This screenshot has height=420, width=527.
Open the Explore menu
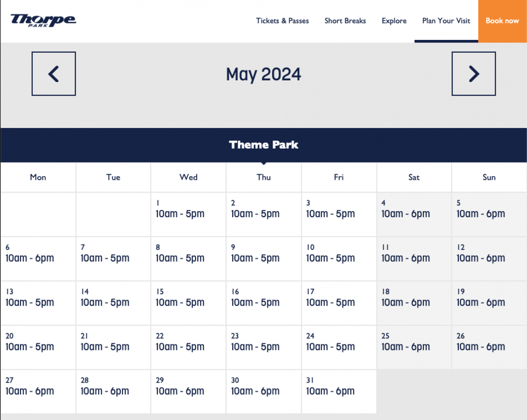click(394, 21)
